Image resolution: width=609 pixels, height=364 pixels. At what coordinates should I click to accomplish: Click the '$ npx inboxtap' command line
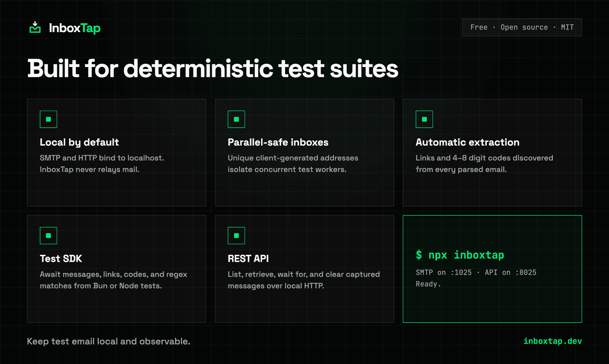click(460, 255)
